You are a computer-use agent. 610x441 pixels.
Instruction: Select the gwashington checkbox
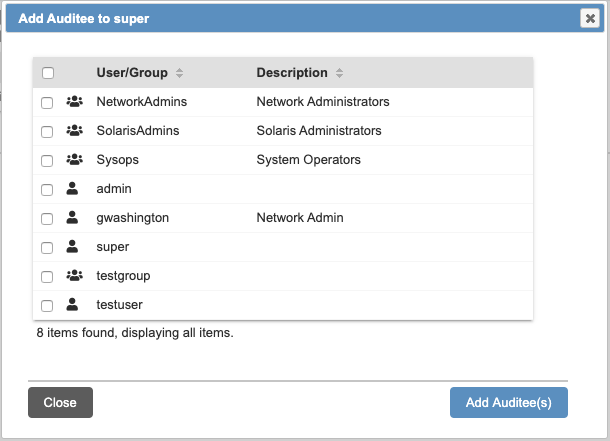tap(47, 219)
